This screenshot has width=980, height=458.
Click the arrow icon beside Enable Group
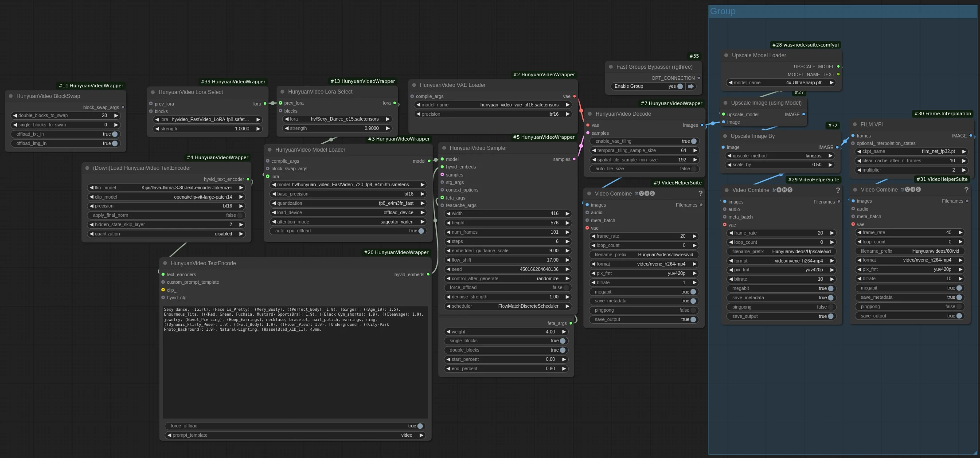(x=691, y=86)
